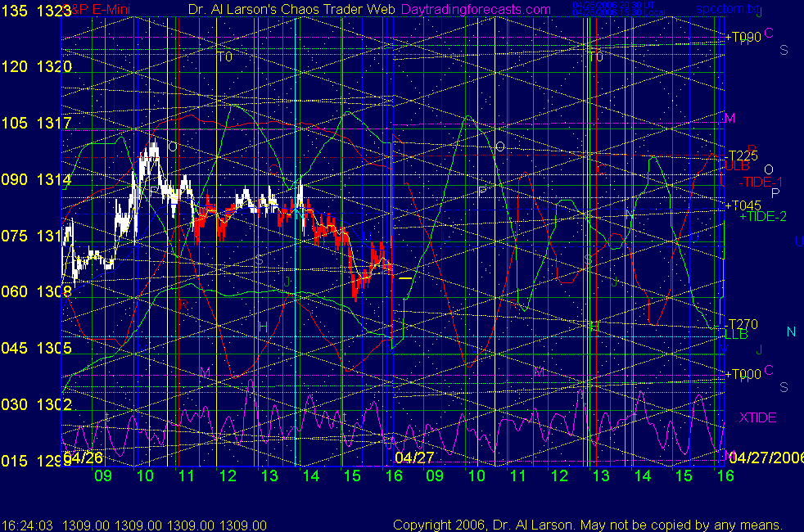Click the "Dr. Al Larson's Chaos Trader Web" title
Image resolution: width=804 pixels, height=532 pixels.
291,9
